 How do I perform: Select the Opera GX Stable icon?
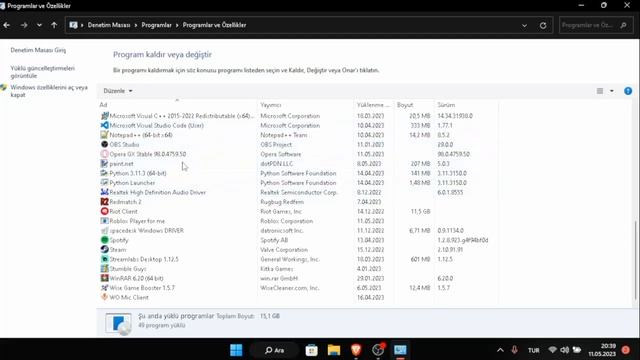[104, 154]
